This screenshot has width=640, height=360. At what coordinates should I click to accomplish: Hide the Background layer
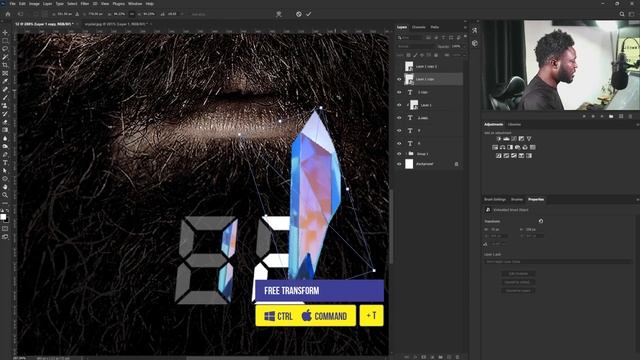[399, 164]
